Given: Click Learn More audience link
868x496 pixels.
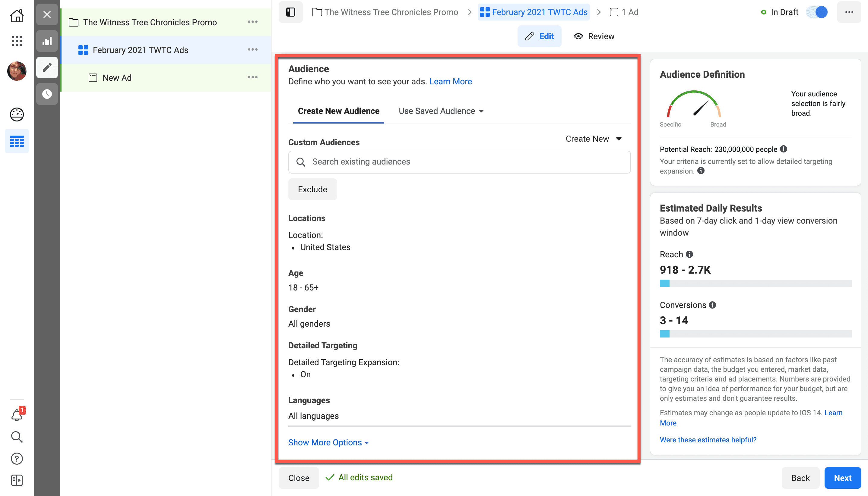Looking at the screenshot, I should (450, 82).
